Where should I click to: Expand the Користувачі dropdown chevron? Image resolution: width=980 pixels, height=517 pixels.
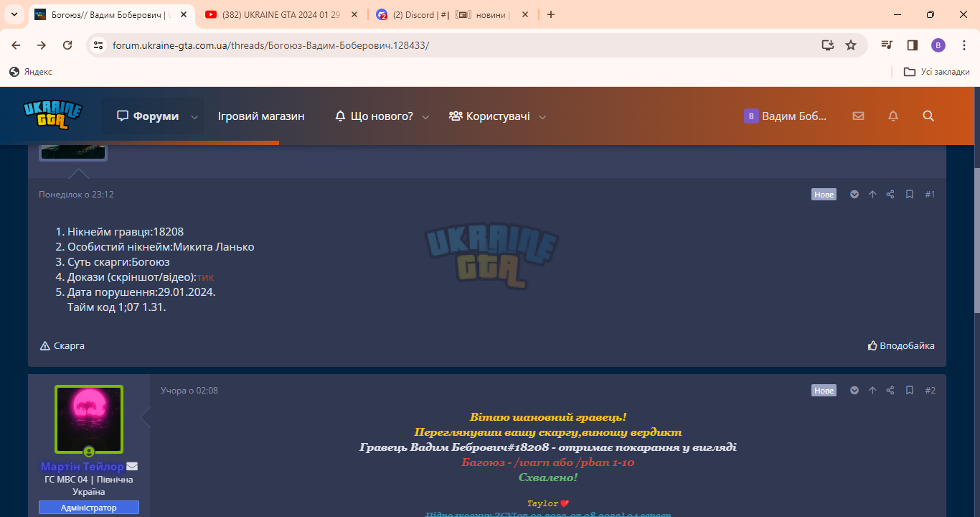[x=542, y=116]
